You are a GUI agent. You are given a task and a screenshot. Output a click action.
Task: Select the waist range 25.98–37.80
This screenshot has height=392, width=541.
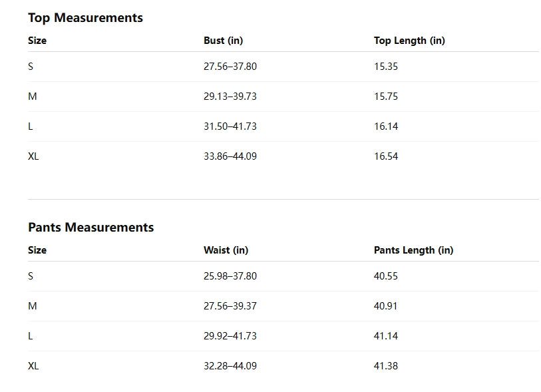[x=230, y=276]
